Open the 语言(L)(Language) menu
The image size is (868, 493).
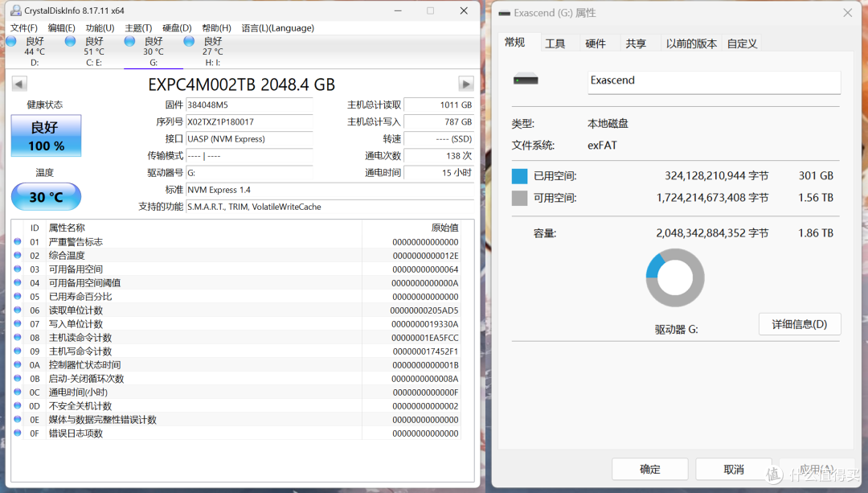coord(278,27)
